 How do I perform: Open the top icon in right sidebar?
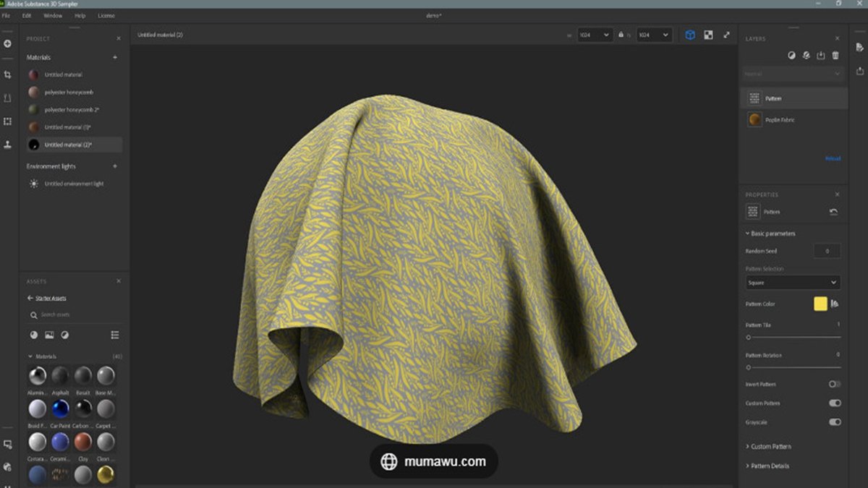tap(859, 46)
